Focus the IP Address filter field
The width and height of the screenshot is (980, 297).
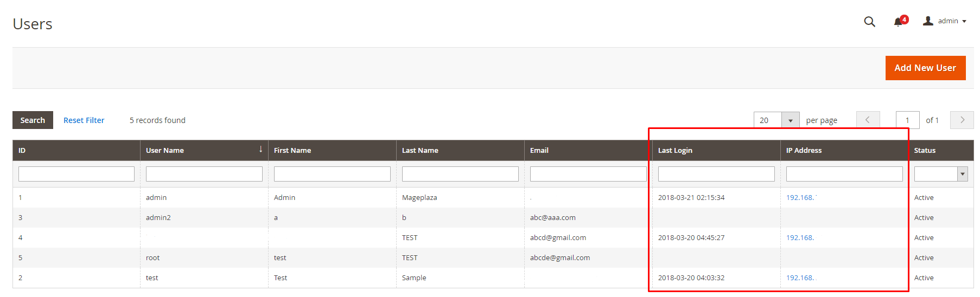pyautogui.click(x=844, y=174)
